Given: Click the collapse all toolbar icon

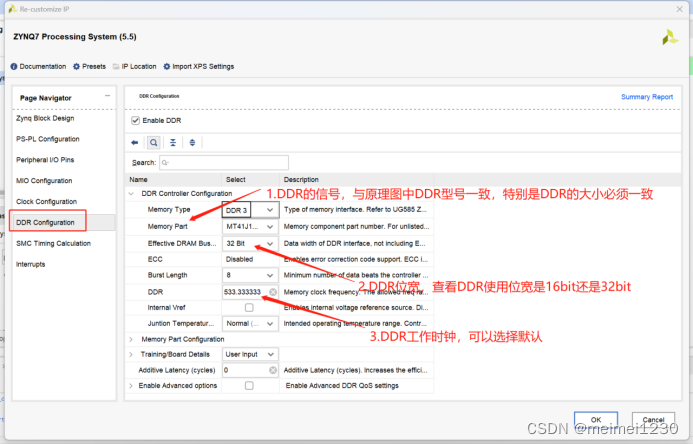Looking at the screenshot, I should (x=173, y=143).
